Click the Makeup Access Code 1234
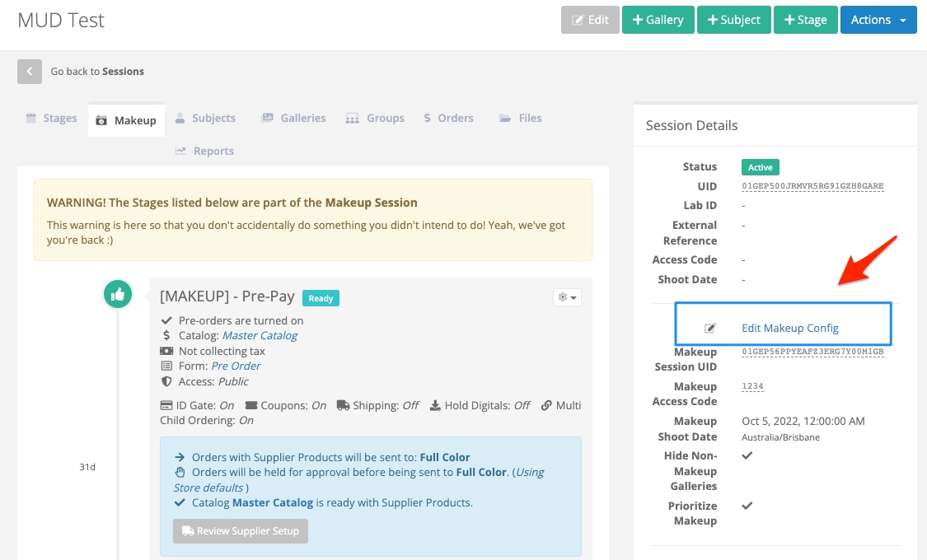The width and height of the screenshot is (927, 560). [752, 386]
